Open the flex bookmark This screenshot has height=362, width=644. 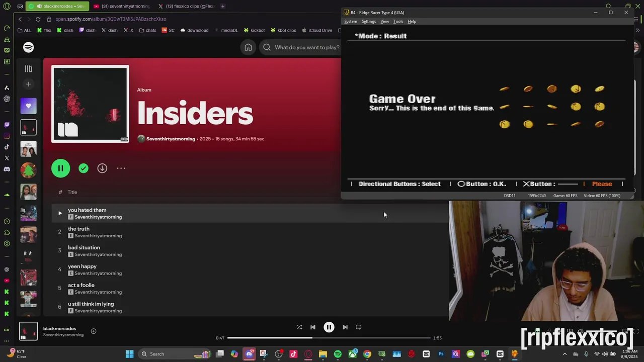click(x=44, y=30)
